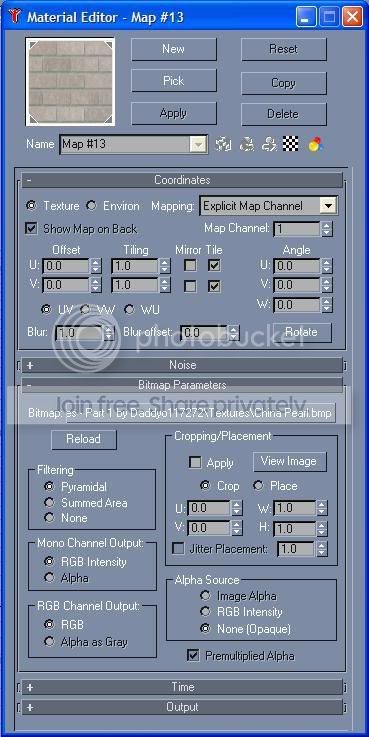Click the third icon right of the Name dropdown
The image size is (369, 737).
pos(269,144)
